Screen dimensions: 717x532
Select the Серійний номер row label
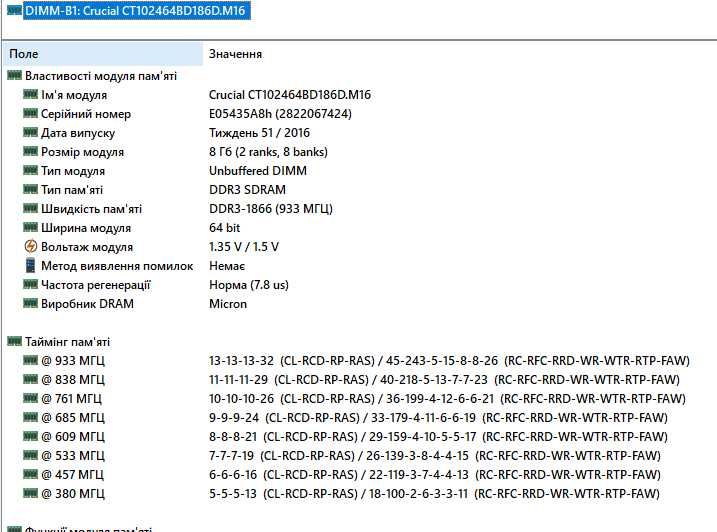coord(86,114)
